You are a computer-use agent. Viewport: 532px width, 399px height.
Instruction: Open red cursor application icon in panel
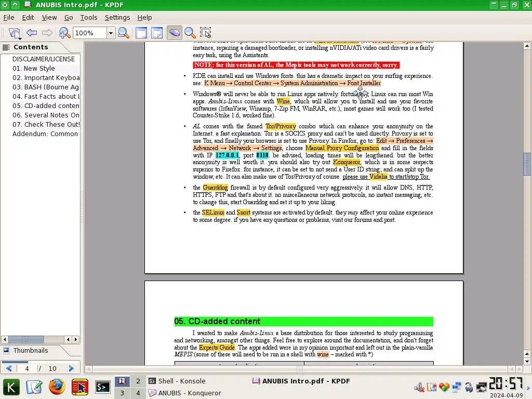tap(80, 387)
